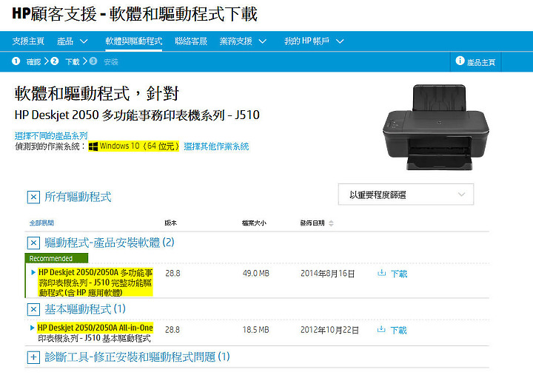Click 全部展開 to expand all
The image size is (533, 392).
41,223
